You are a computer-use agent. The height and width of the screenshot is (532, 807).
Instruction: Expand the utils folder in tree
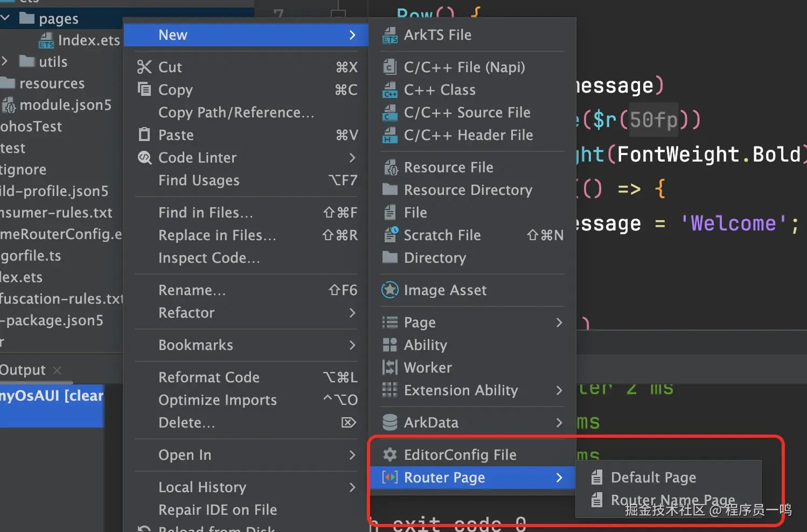pos(5,61)
